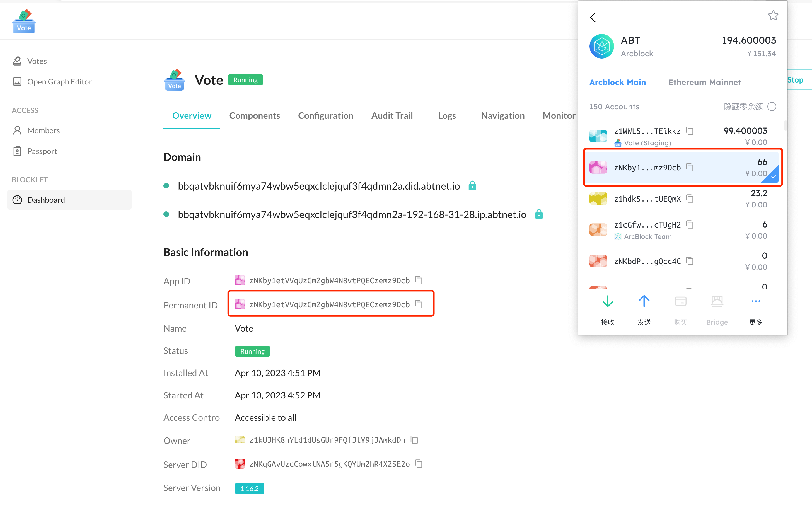Click the receive (接收) down-arrow icon
This screenshot has height=508, width=812.
click(607, 301)
